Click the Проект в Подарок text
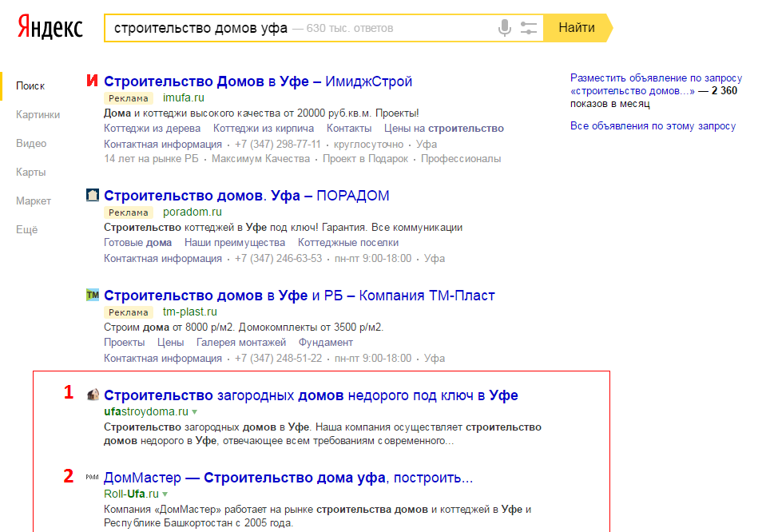This screenshot has width=770, height=532. [365, 159]
